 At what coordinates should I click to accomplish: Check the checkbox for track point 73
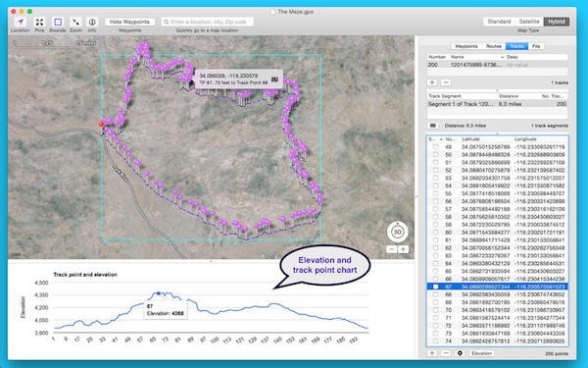435,333
